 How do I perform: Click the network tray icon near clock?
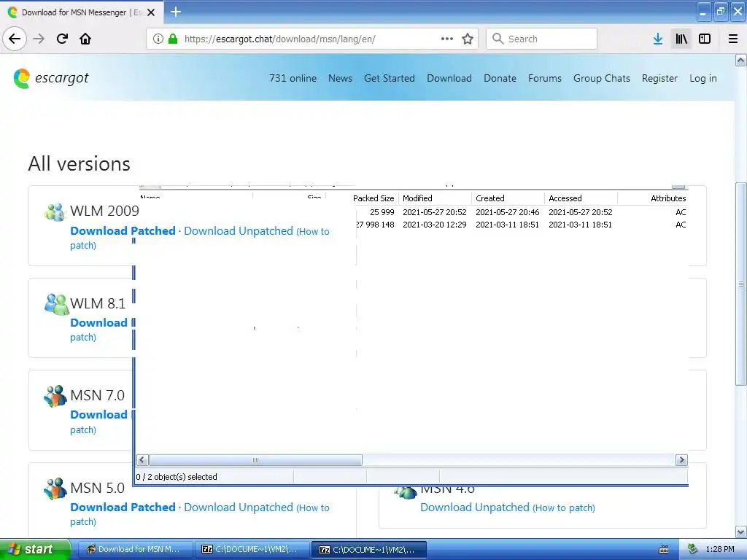pyautogui.click(x=692, y=550)
